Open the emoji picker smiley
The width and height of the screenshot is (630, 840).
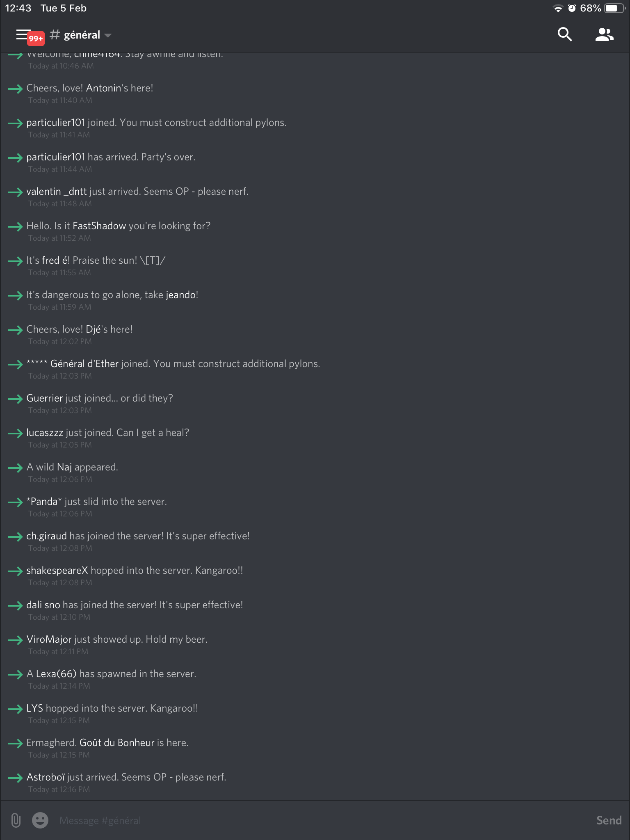point(40,820)
